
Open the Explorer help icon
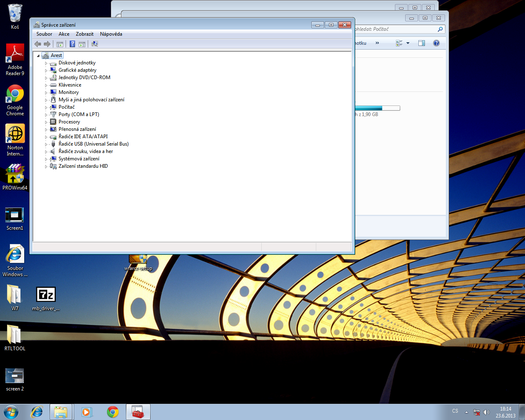coord(436,43)
